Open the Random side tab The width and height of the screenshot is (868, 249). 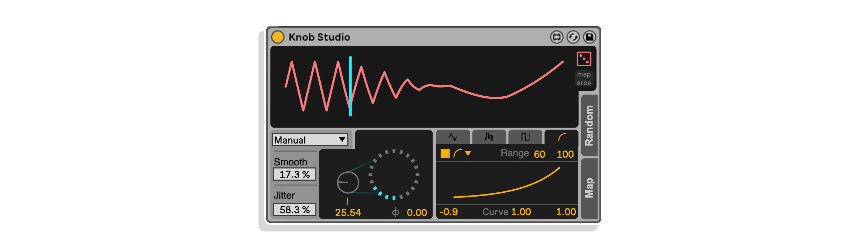tap(589, 126)
